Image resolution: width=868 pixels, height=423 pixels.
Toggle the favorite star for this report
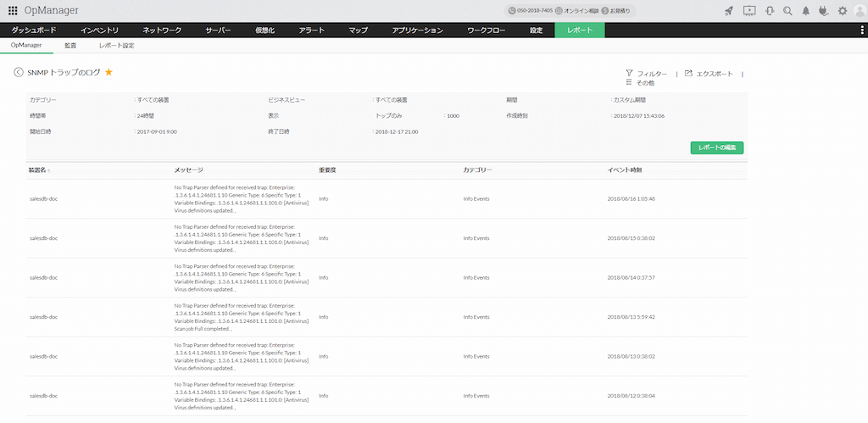108,73
